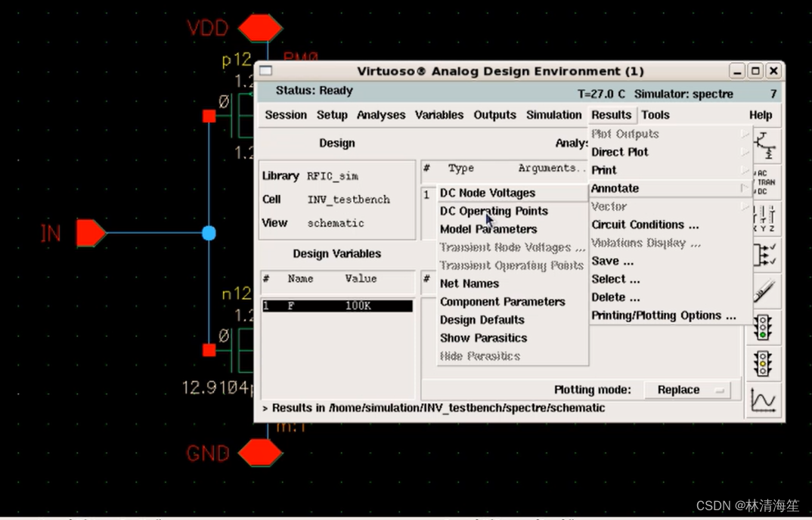Screen dimensions: 812x520
Task: Open the window menu icon at title bar left
Action: pos(265,70)
